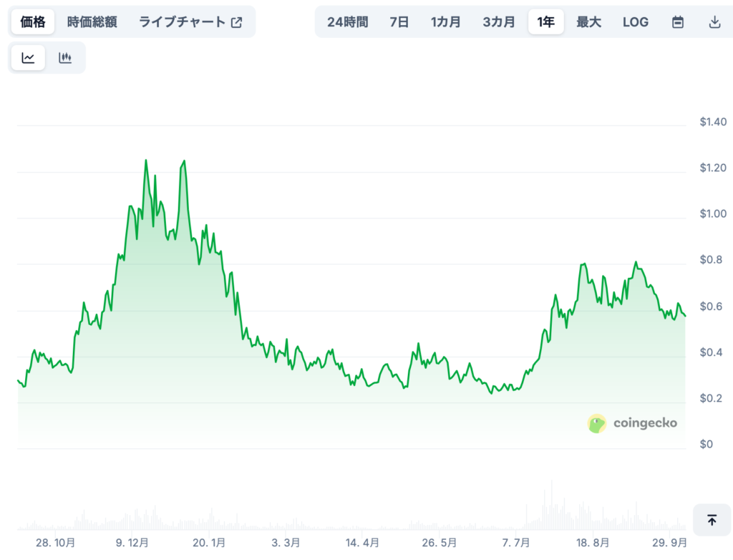Click the price line end near 29. 9月
The height and width of the screenshot is (560, 733).
tap(685, 316)
